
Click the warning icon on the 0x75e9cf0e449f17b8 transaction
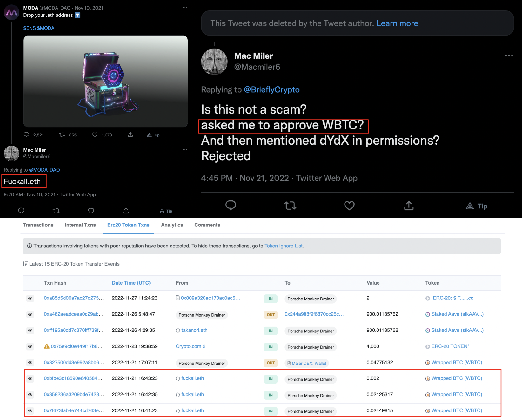pyautogui.click(x=47, y=346)
